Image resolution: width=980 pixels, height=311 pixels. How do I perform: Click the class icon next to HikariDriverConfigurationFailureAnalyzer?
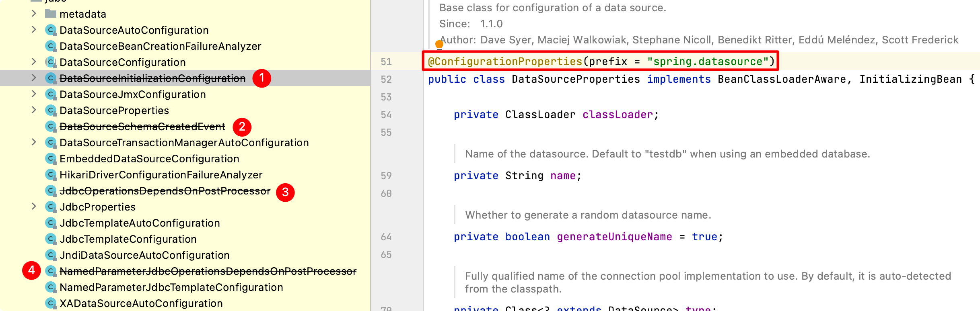point(51,175)
